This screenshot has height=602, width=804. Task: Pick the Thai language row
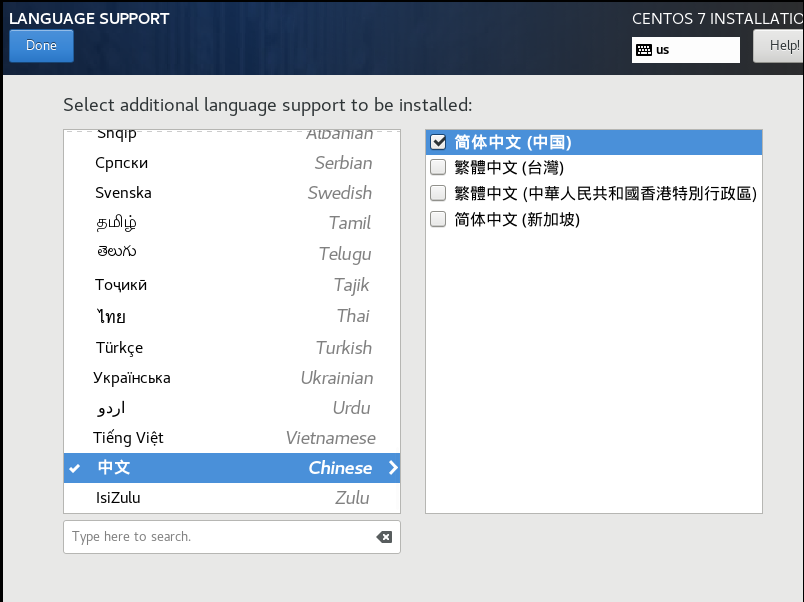[232, 316]
